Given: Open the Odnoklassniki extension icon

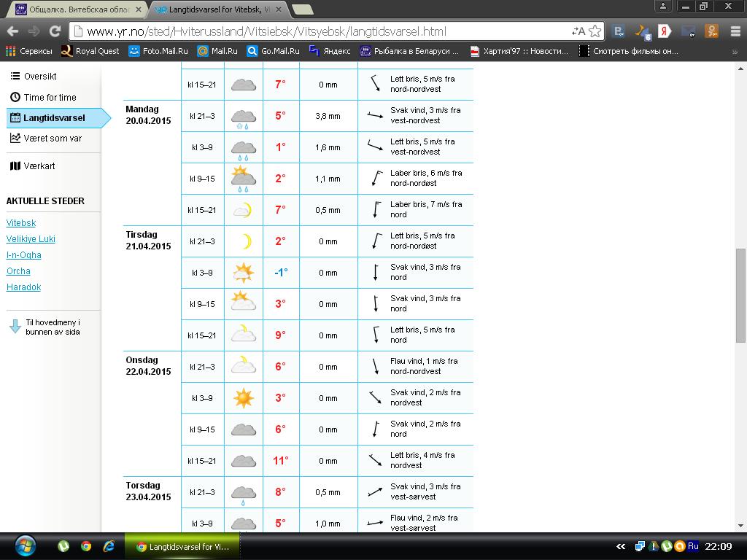Looking at the screenshot, I should click(x=712, y=31).
